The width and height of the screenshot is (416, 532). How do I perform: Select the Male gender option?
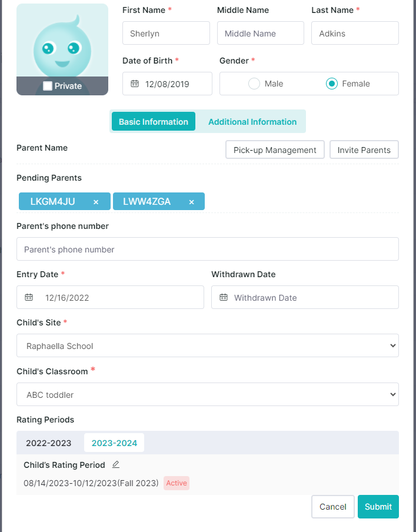coord(254,84)
